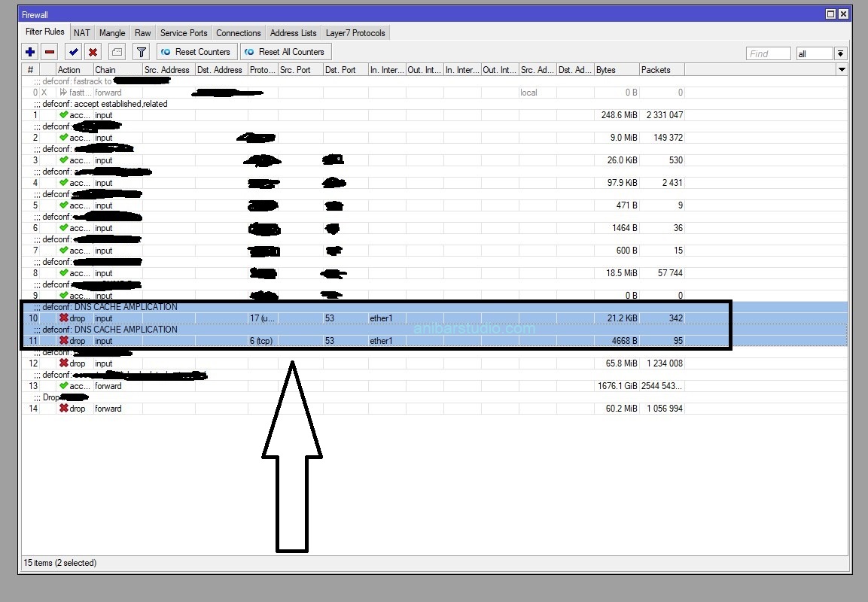
Task: Click accept checkmark icon of rule 4
Action: coord(64,183)
